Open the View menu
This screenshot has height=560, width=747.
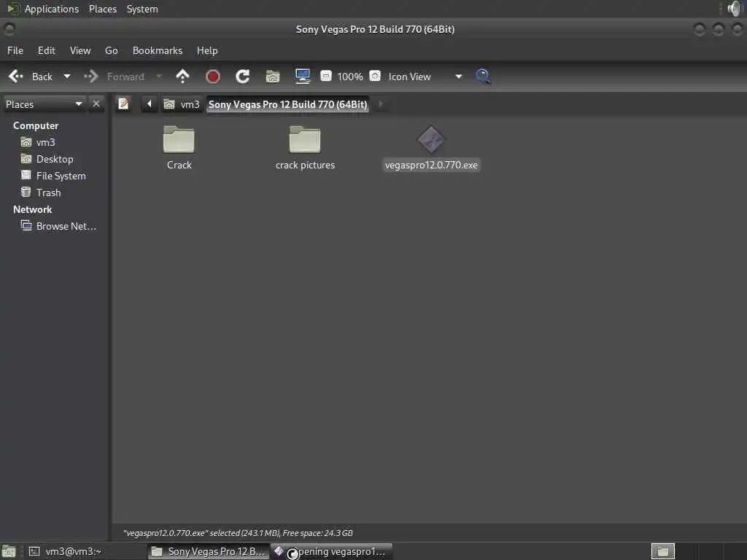pos(80,50)
